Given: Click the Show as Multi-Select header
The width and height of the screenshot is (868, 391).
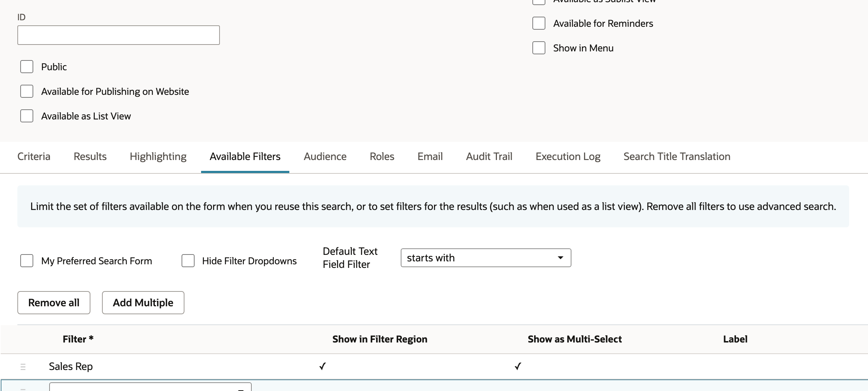Looking at the screenshot, I should click(575, 339).
